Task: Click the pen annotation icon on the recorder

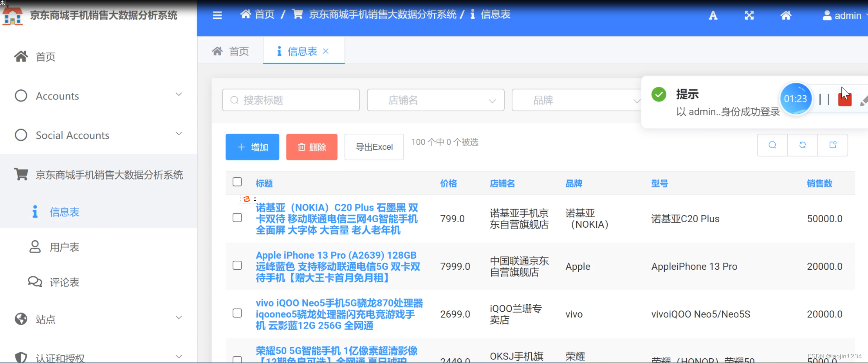Action: 864,100
